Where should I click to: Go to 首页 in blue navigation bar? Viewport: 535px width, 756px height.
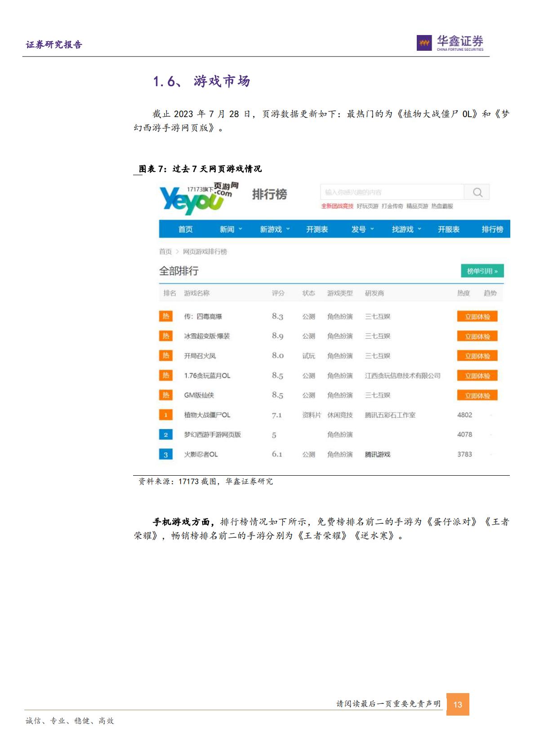[185, 230]
